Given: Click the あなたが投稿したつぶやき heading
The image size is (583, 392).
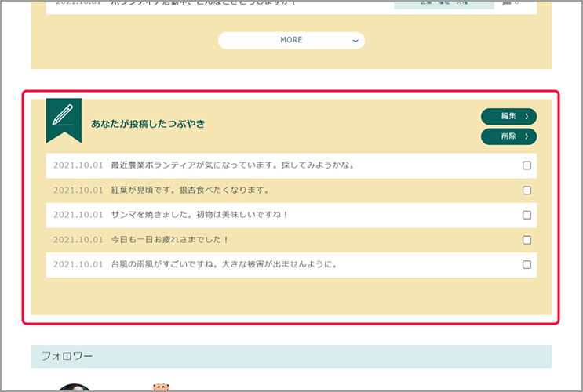Looking at the screenshot, I should click(x=148, y=124).
